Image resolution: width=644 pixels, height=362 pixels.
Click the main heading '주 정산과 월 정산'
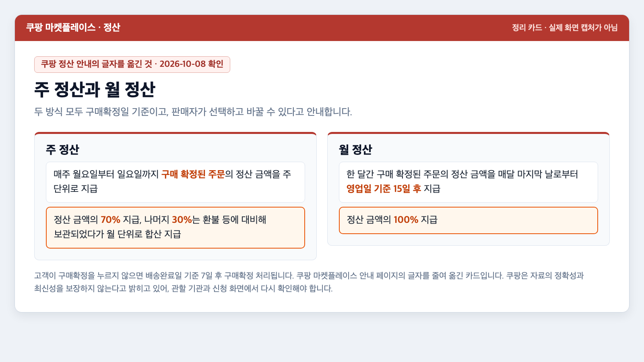[95, 89]
